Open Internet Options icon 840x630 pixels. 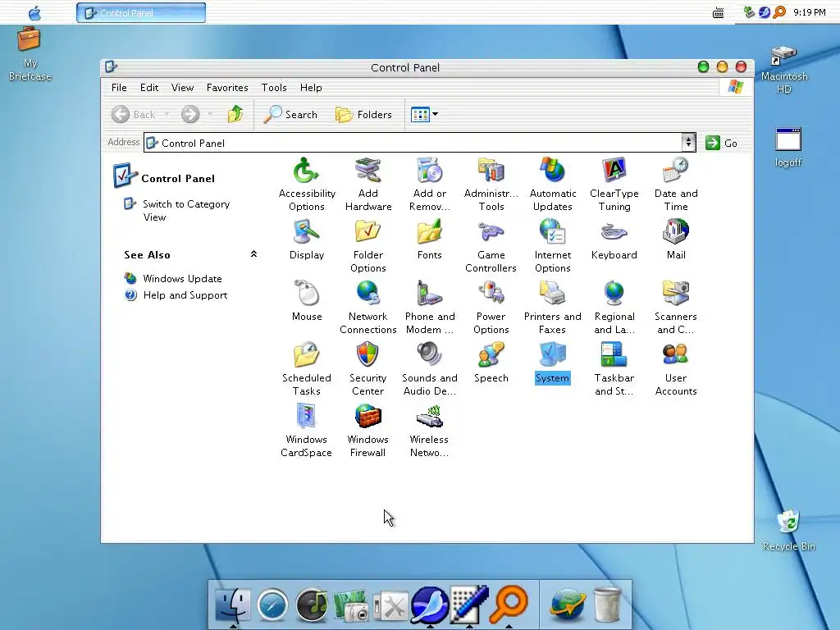(552, 245)
